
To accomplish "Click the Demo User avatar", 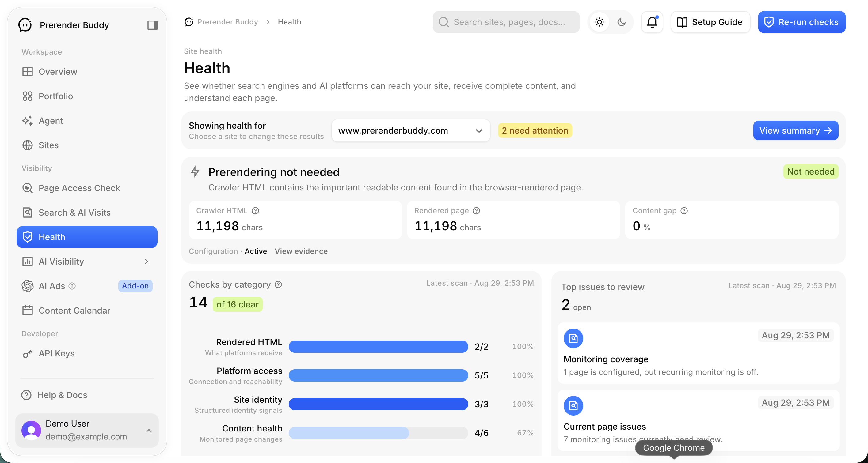I will 31,430.
